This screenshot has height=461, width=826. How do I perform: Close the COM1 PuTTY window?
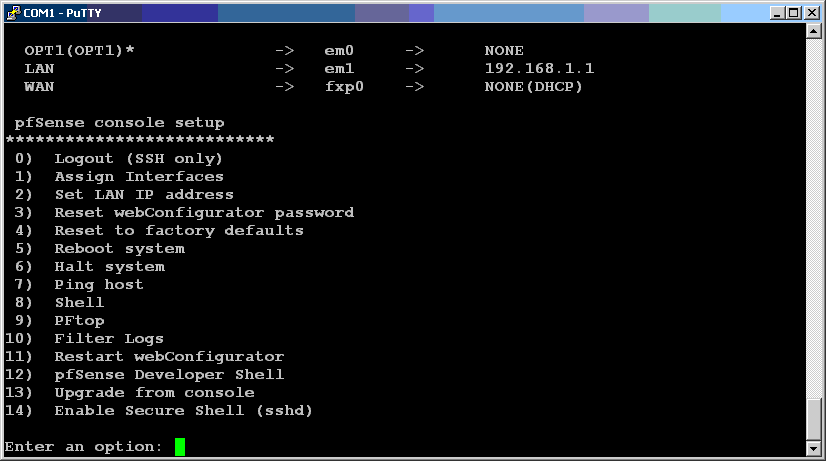pos(812,13)
